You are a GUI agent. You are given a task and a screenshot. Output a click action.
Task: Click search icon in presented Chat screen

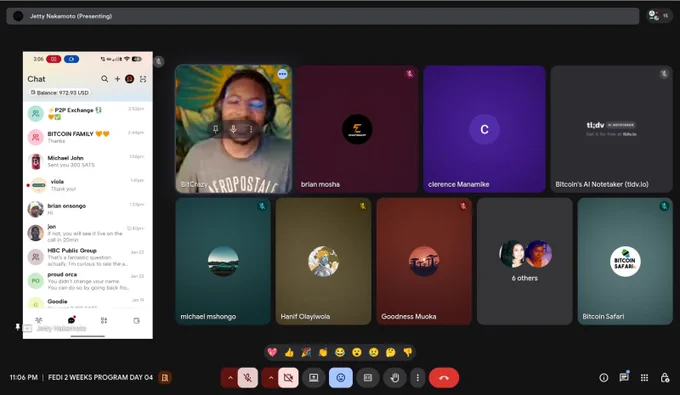[105, 79]
